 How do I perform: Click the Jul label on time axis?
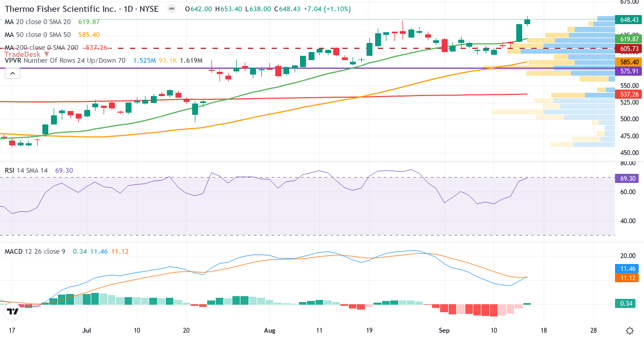click(87, 330)
